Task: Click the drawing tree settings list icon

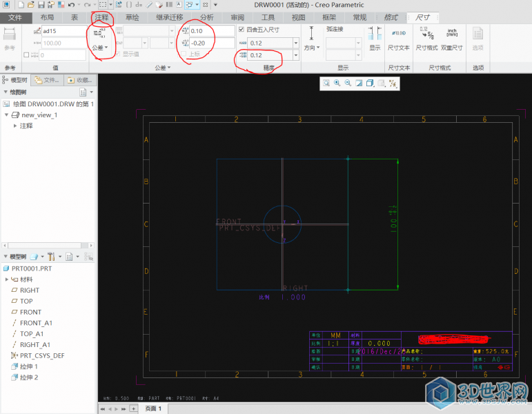Action: 83,92
